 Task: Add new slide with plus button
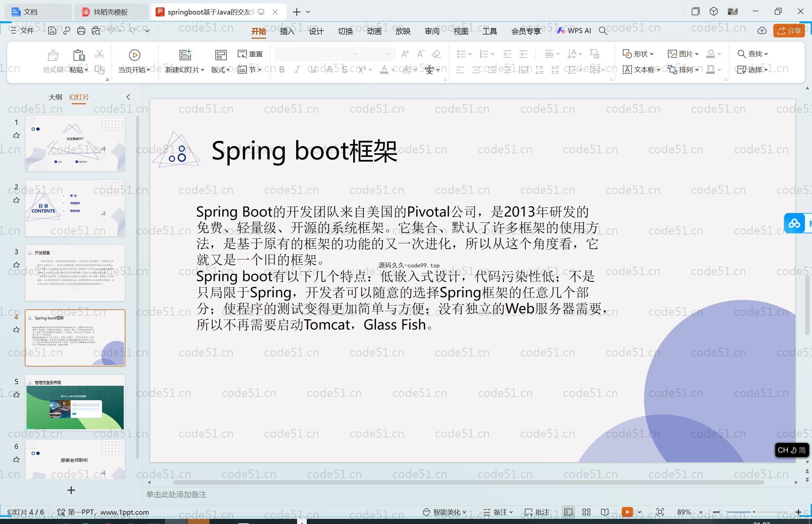point(71,490)
